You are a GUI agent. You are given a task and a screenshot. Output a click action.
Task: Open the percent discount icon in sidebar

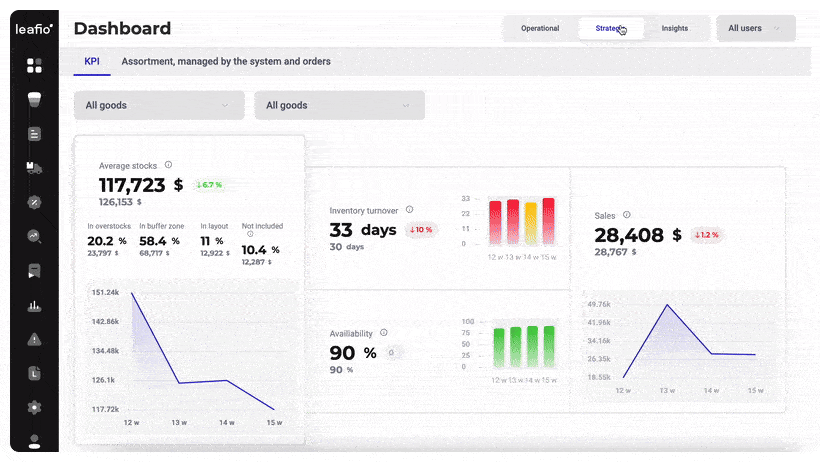click(x=34, y=202)
